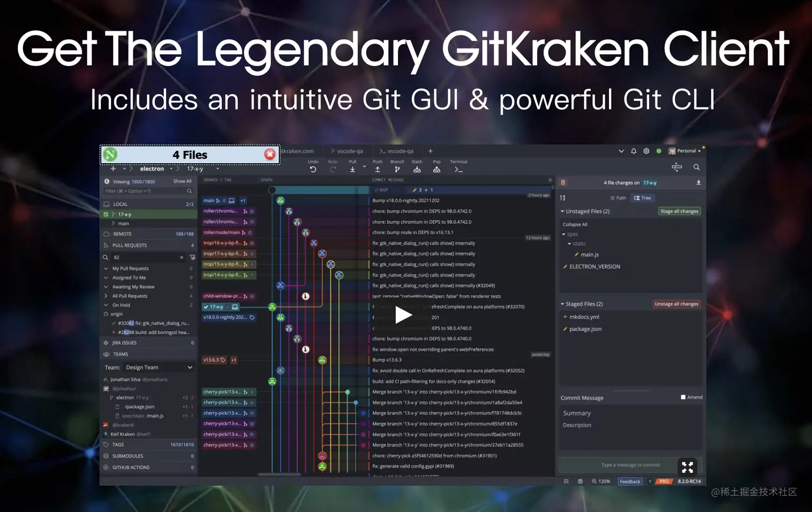
Task: Click the Push toolbar icon
Action: click(x=378, y=169)
